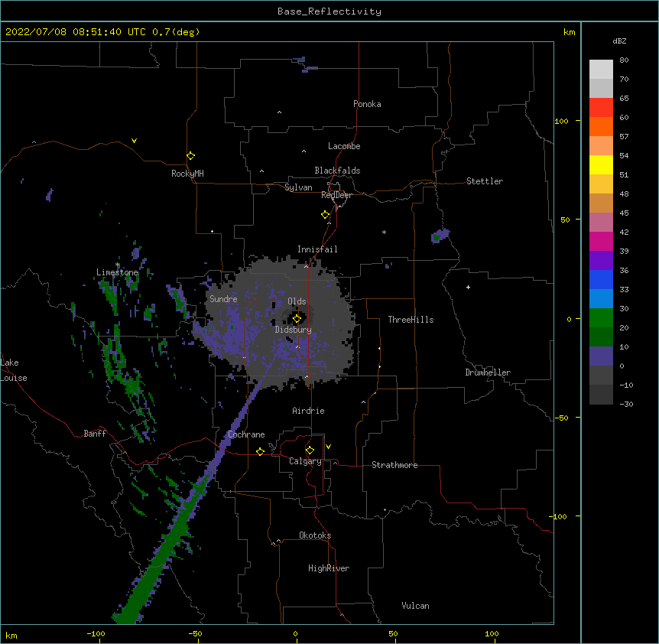Click the HighRiver label

click(x=329, y=568)
